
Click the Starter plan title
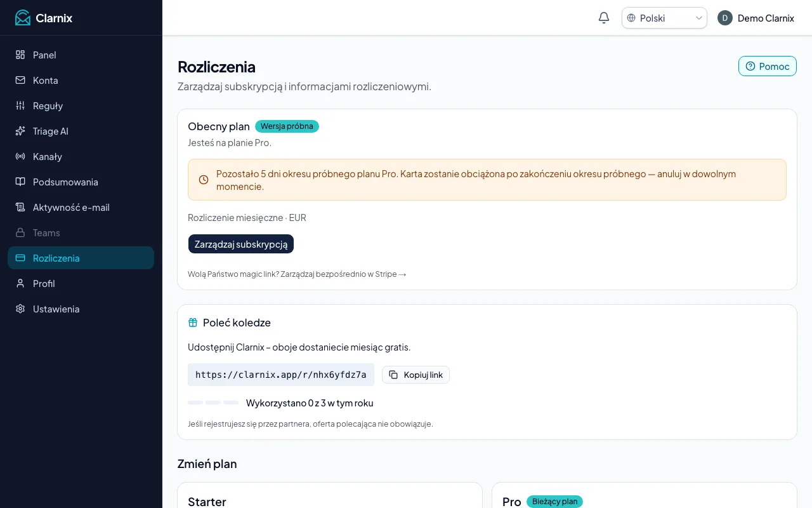tap(207, 502)
